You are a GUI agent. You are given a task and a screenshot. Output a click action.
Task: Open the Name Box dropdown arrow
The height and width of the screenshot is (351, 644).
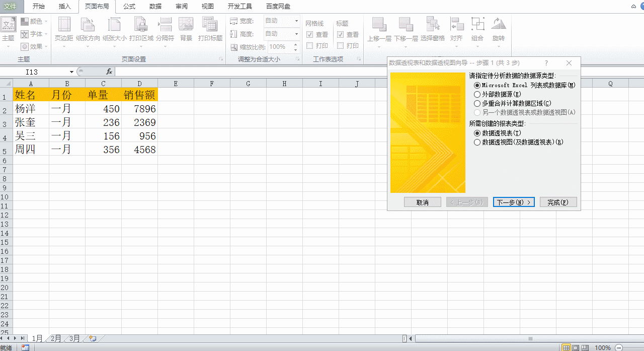click(72, 72)
